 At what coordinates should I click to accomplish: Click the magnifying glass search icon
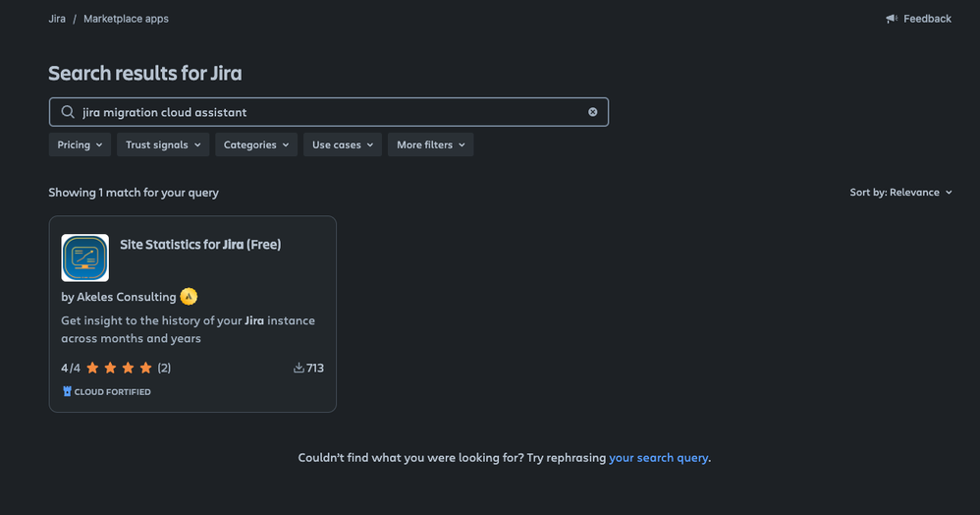point(68,112)
